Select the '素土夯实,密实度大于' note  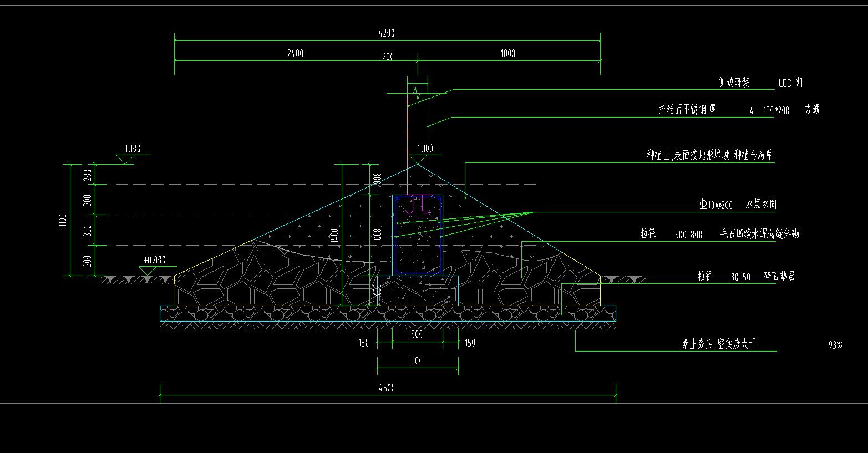tap(719, 344)
